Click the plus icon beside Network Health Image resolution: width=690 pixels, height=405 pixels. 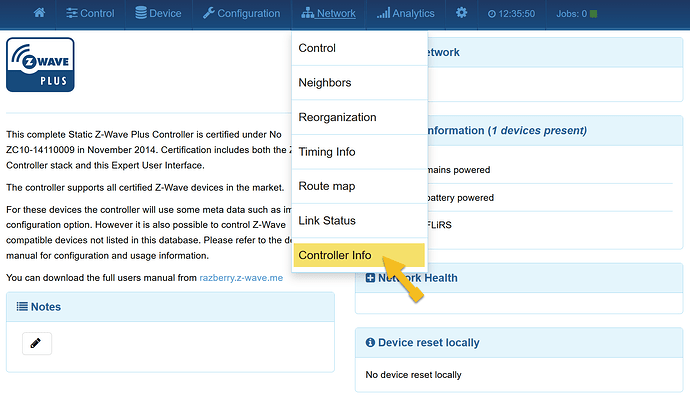[x=371, y=278]
